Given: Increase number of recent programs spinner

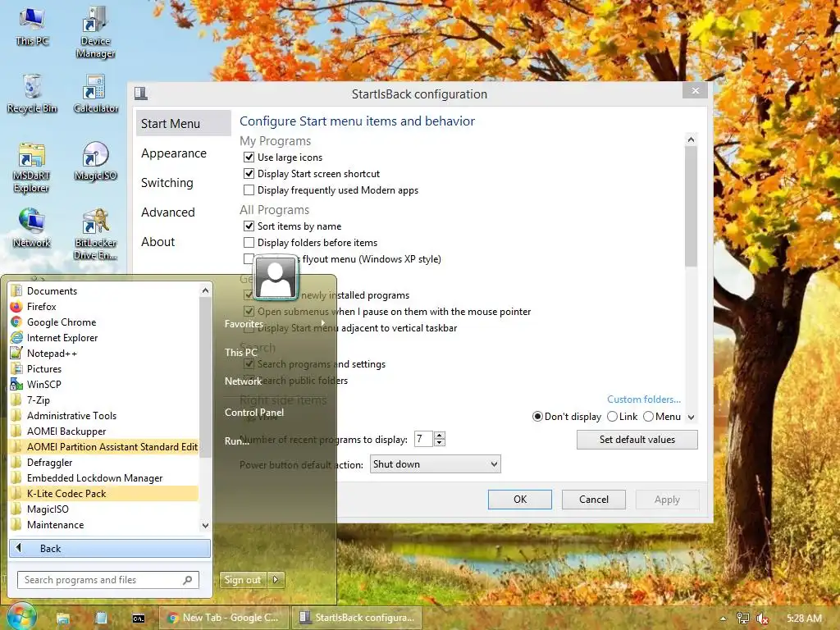Looking at the screenshot, I should click(x=440, y=435).
